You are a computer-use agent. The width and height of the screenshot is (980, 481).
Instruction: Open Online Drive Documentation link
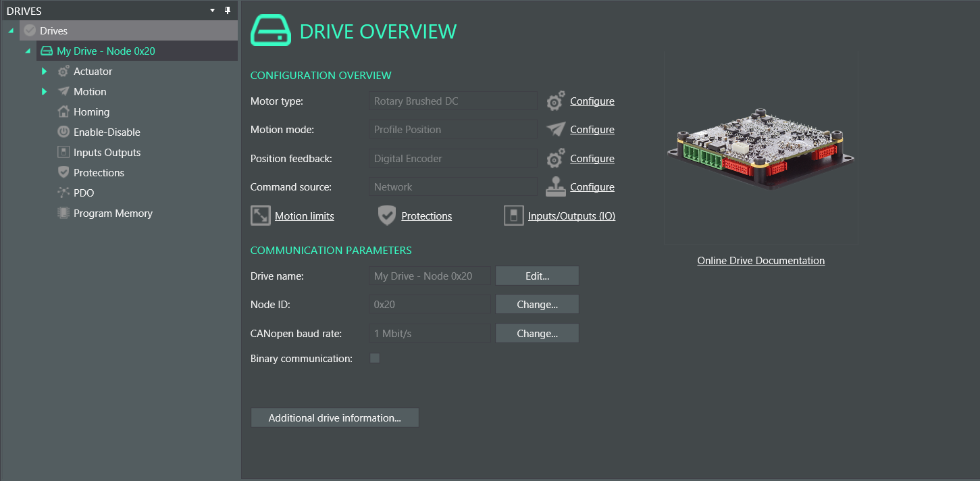pyautogui.click(x=760, y=261)
